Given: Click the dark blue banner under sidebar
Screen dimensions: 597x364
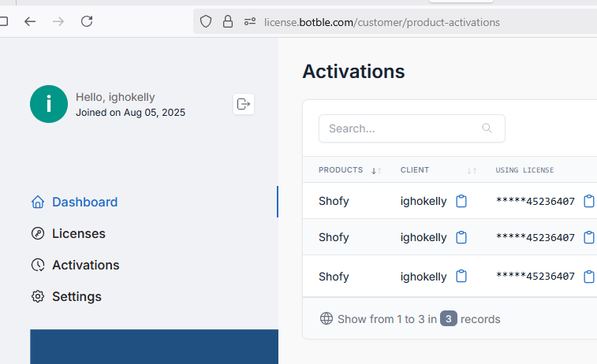Looking at the screenshot, I should pyautogui.click(x=155, y=347).
